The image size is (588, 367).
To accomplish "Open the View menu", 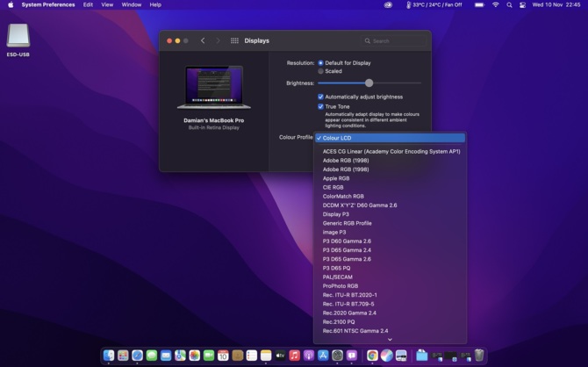I will (x=107, y=5).
